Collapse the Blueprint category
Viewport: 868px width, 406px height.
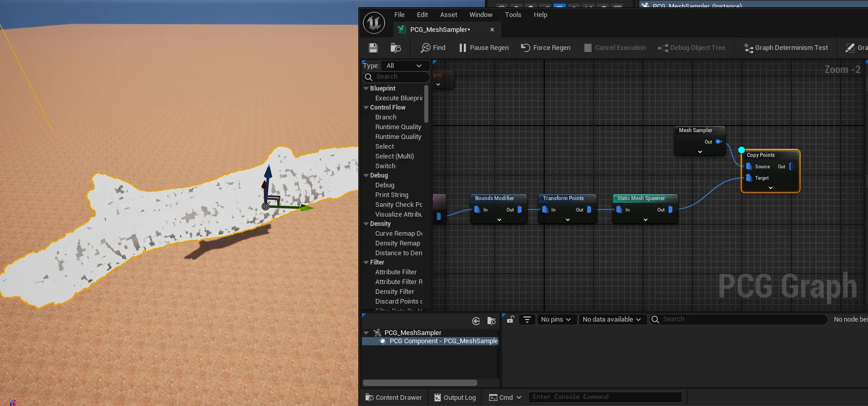[366, 89]
